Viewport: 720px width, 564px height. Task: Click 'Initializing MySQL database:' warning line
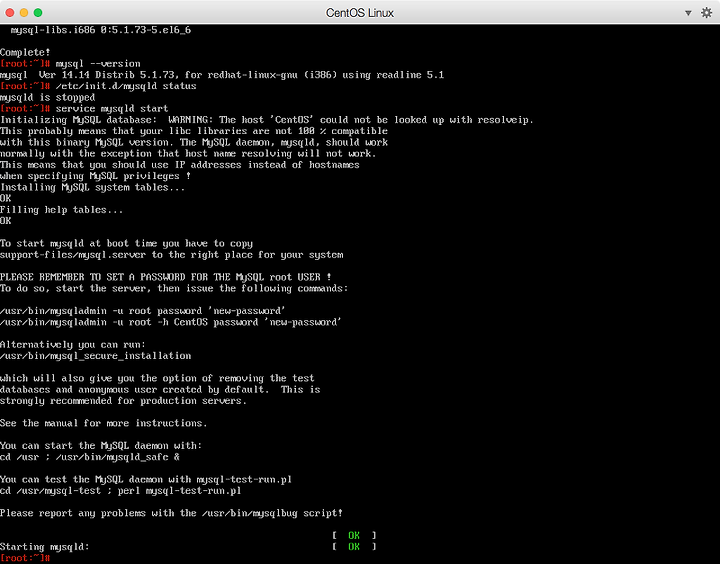click(x=267, y=120)
